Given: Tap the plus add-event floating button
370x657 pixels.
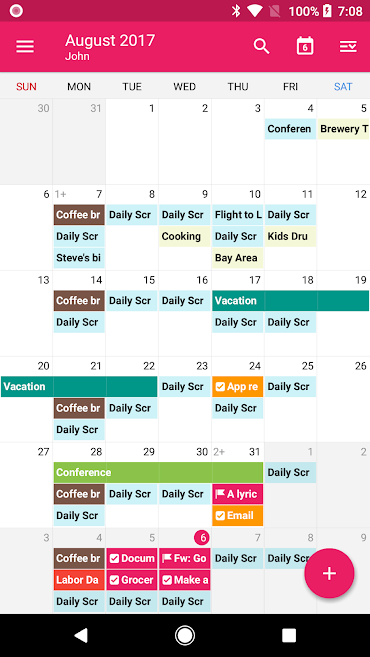Looking at the screenshot, I should [329, 573].
